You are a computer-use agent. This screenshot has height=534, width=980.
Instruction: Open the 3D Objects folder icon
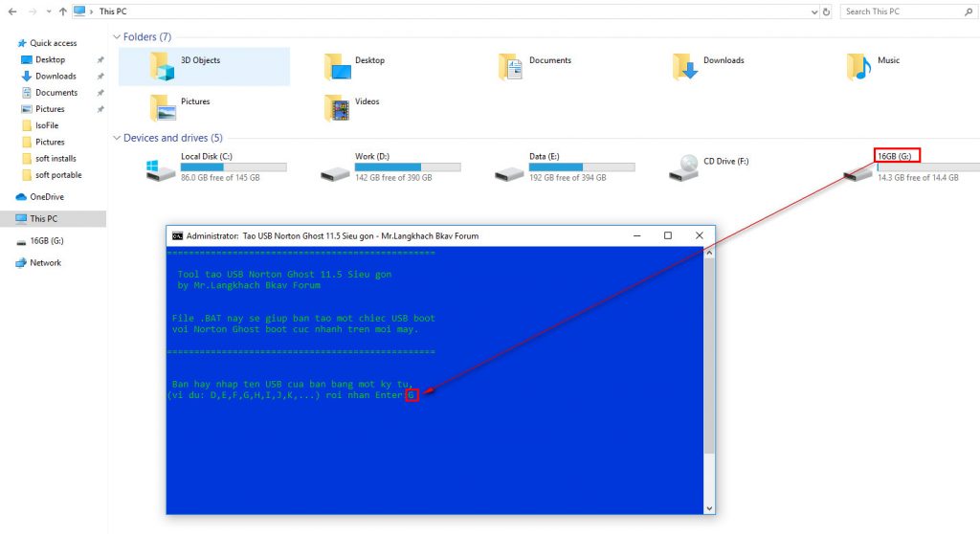[x=163, y=66]
